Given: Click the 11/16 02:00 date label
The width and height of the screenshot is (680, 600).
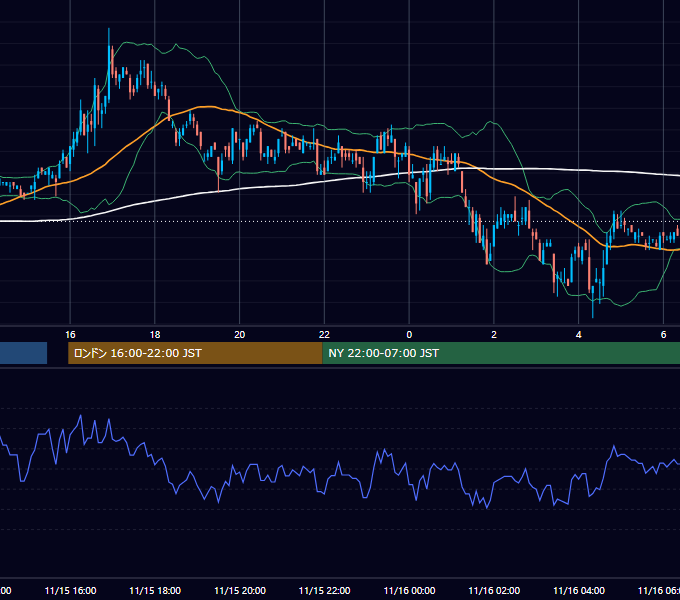Looking at the screenshot, I should 494,590.
